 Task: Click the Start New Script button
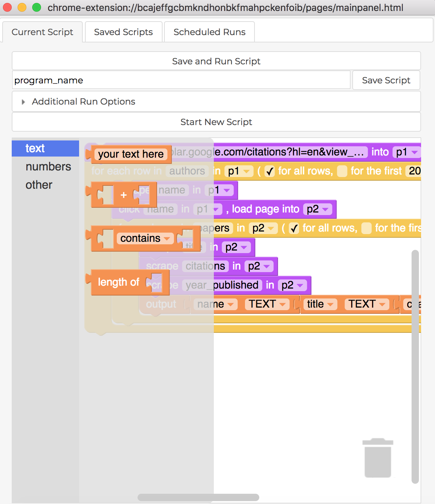tap(216, 122)
